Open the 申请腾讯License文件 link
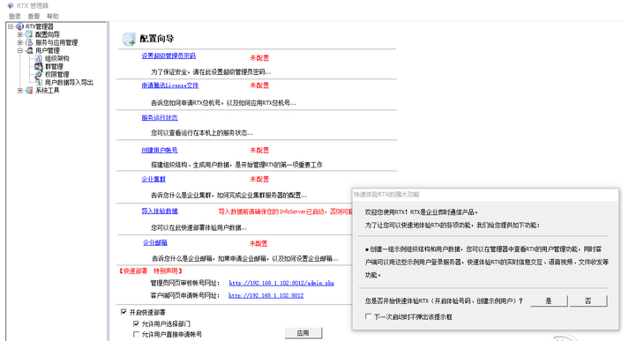 (170, 85)
